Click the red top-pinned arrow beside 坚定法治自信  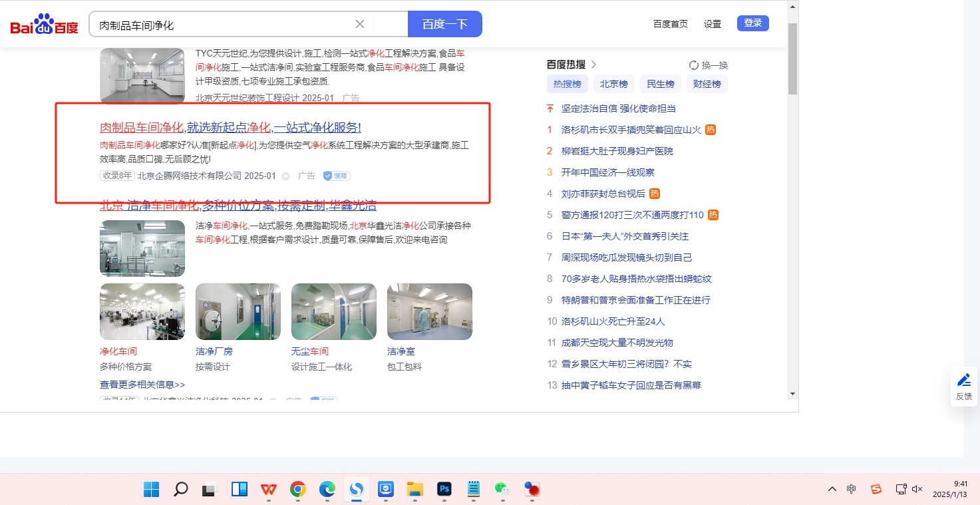[550, 108]
